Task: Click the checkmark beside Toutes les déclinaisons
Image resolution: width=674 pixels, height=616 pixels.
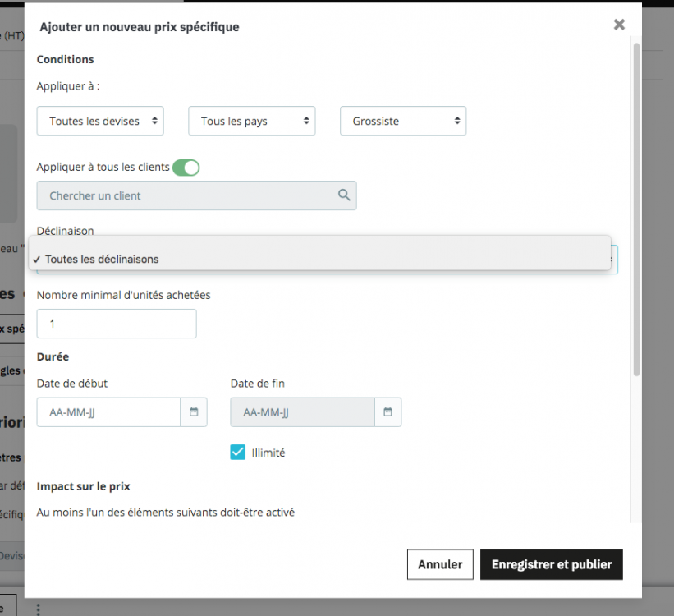Action: coord(36,259)
